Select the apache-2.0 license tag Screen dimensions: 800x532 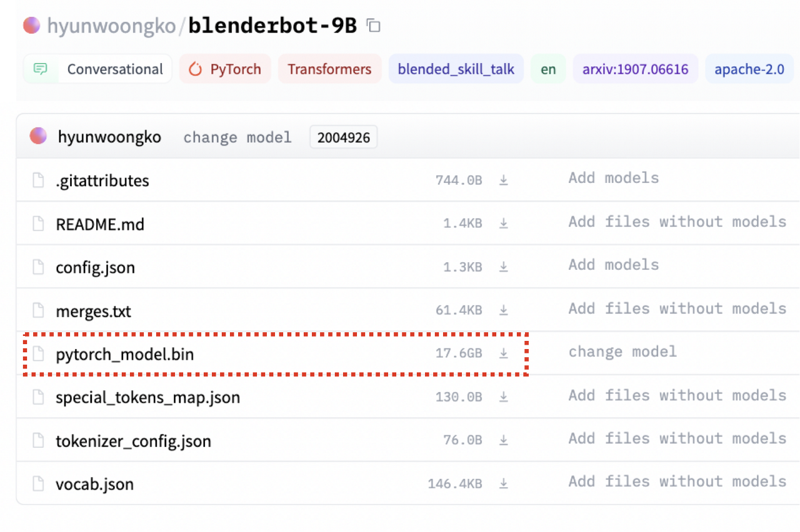pos(749,69)
